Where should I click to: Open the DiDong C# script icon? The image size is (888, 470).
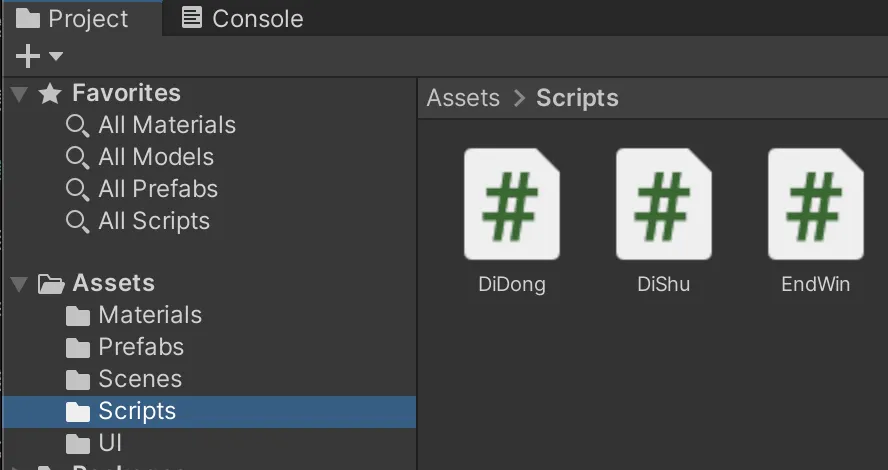tap(512, 204)
